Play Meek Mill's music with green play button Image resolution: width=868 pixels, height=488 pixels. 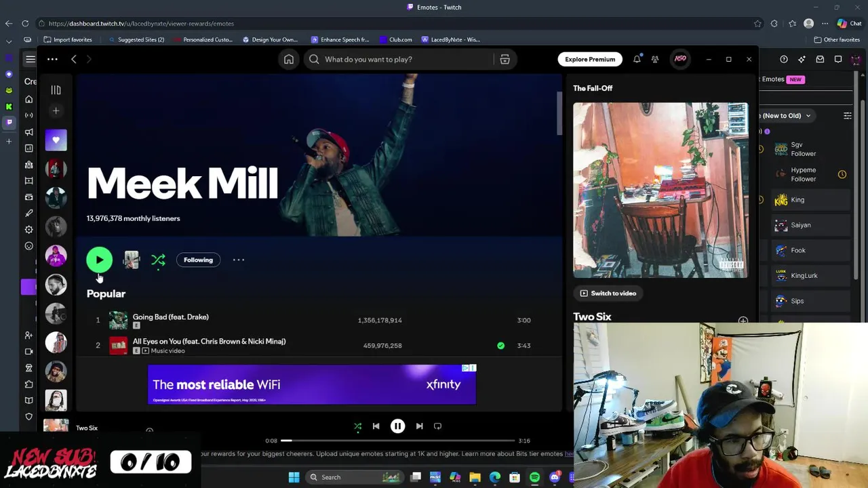(99, 260)
